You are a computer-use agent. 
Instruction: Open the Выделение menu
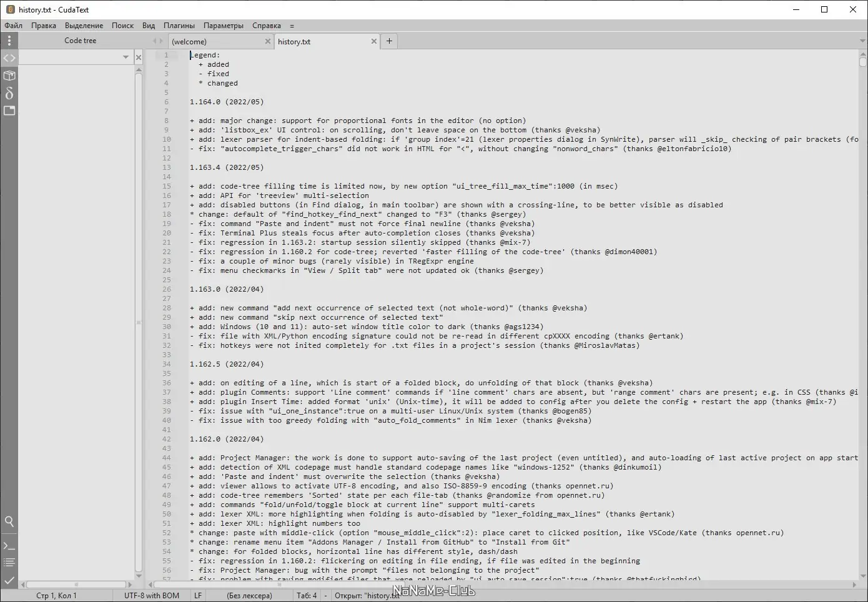(84, 26)
